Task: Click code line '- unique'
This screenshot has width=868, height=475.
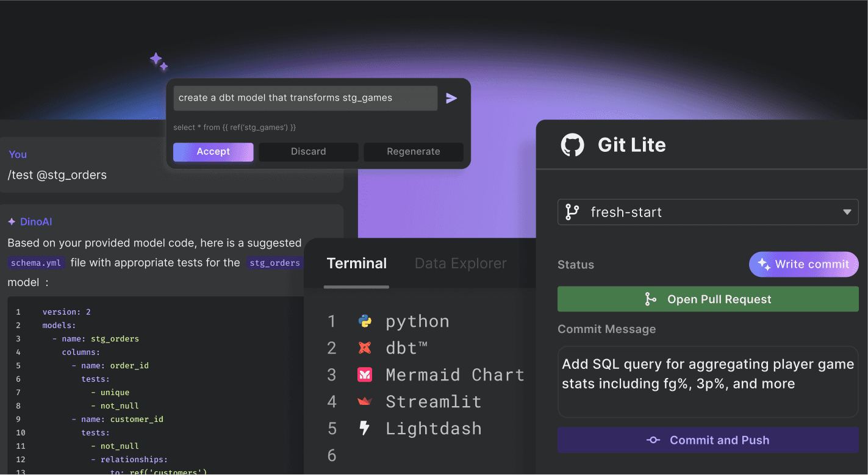Action: click(110, 392)
